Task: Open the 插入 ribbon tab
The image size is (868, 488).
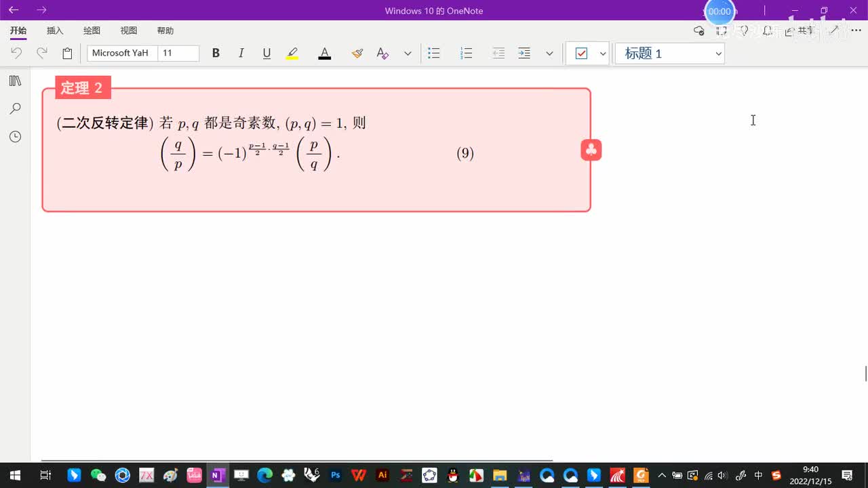Action: 55,30
